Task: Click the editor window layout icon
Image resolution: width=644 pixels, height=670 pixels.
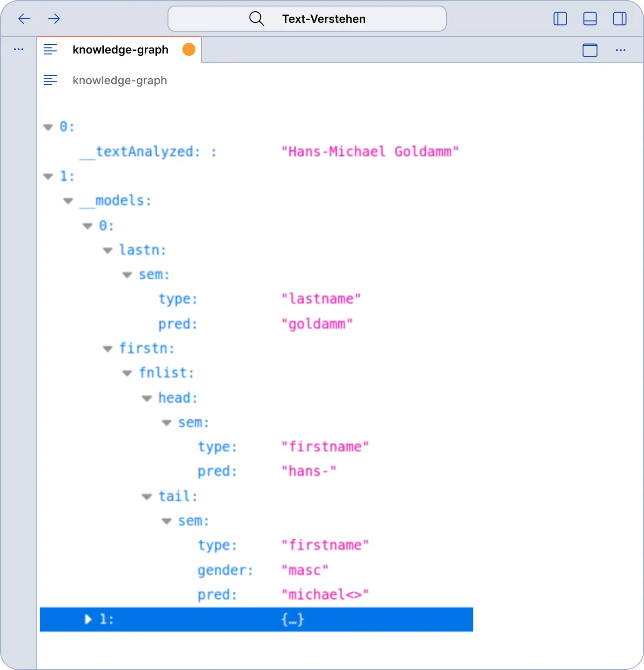Action: click(x=590, y=50)
